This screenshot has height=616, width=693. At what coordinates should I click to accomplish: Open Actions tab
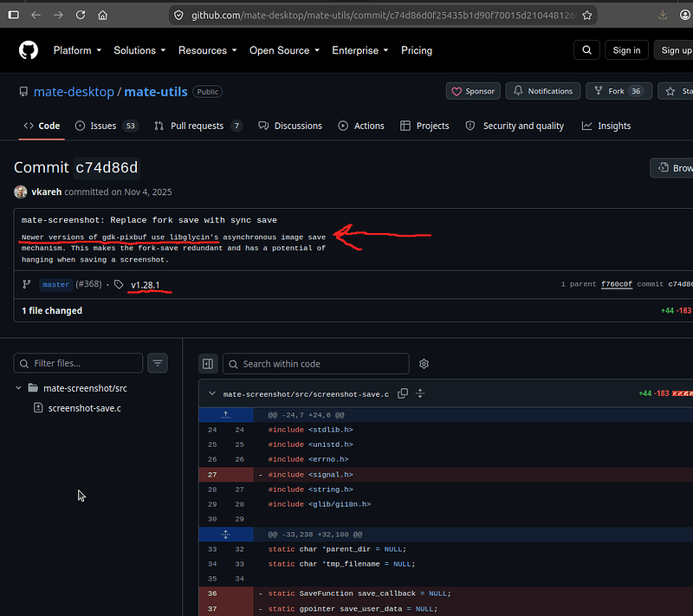click(x=361, y=126)
